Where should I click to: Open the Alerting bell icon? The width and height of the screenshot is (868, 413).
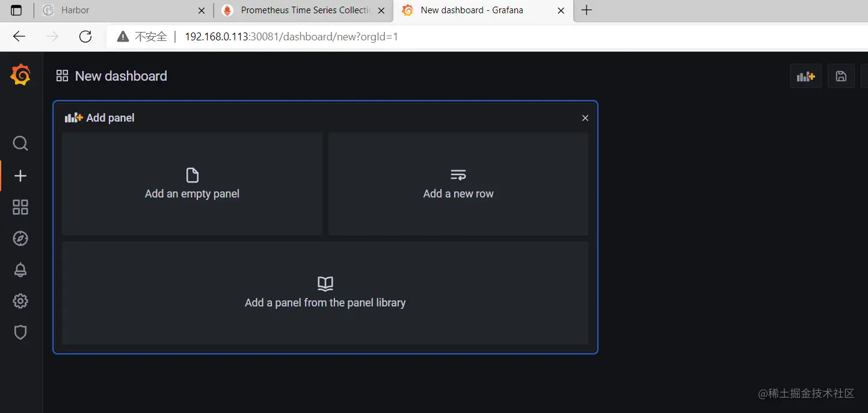coord(20,270)
